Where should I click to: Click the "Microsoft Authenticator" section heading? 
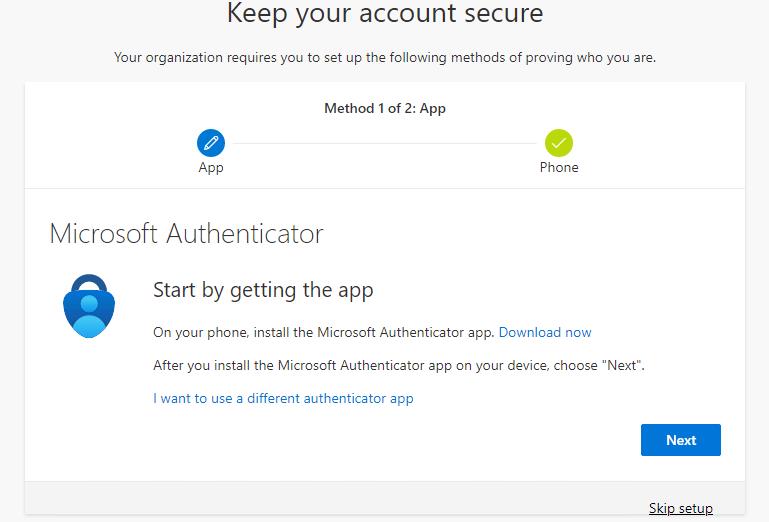[x=186, y=234]
